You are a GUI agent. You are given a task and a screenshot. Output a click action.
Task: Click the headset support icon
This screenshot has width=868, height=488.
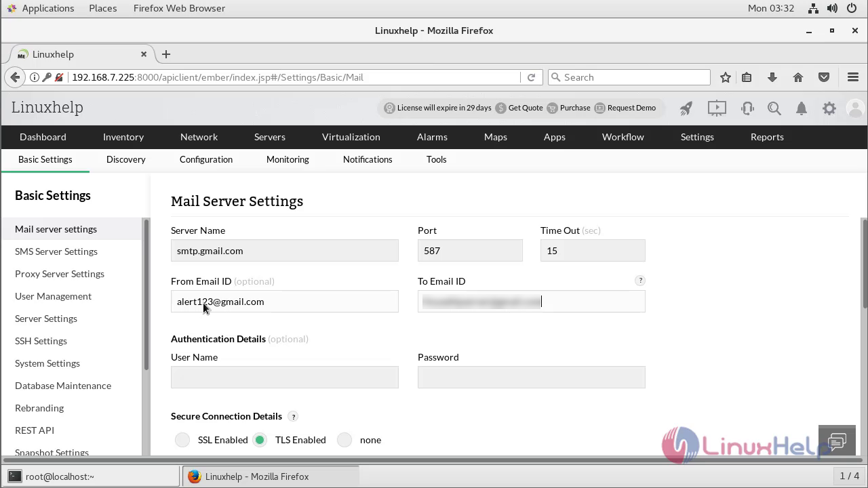[x=747, y=108]
